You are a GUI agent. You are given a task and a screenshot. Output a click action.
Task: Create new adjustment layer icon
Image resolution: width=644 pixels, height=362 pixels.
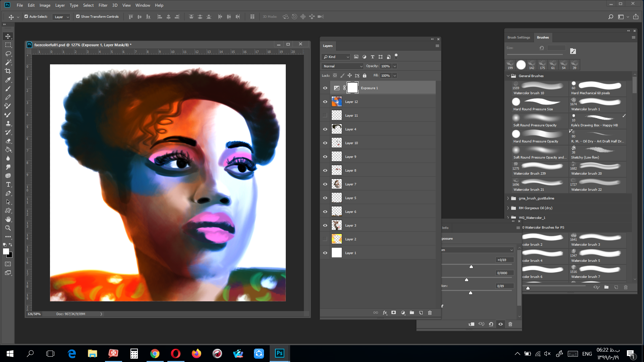coord(403,313)
